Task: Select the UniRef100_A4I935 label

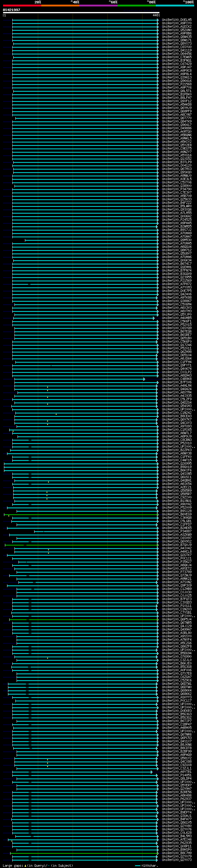Action: (177, 396)
